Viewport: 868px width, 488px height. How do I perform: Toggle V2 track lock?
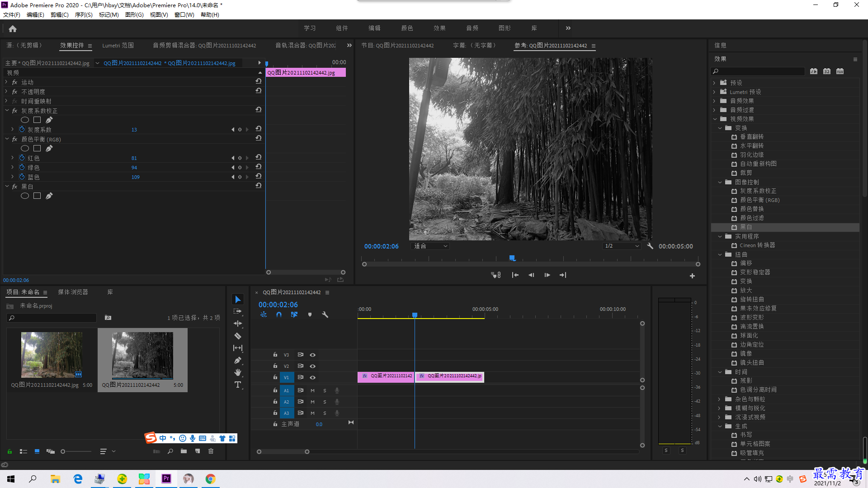(x=275, y=366)
